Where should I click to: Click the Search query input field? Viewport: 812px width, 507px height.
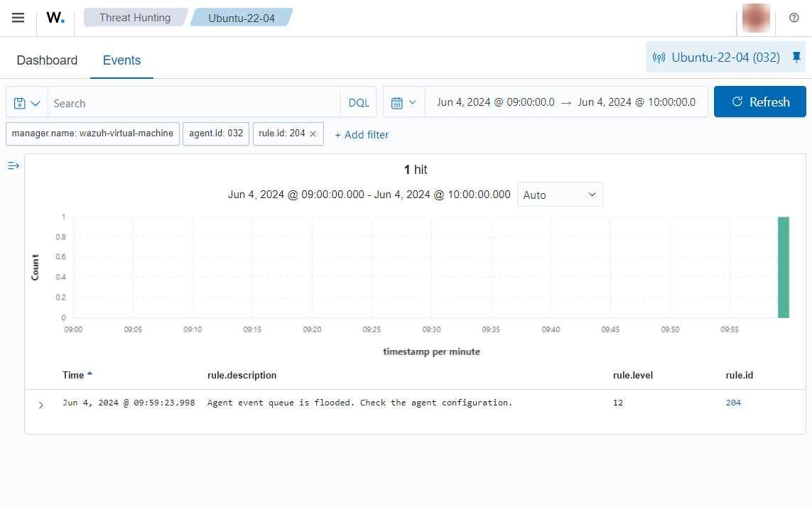193,103
